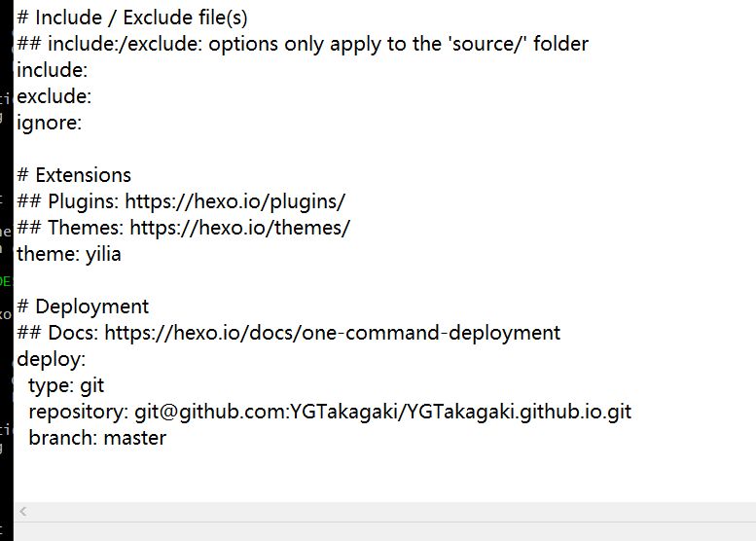
Task: Click the one-command-deployment docs URL
Action: tap(332, 333)
